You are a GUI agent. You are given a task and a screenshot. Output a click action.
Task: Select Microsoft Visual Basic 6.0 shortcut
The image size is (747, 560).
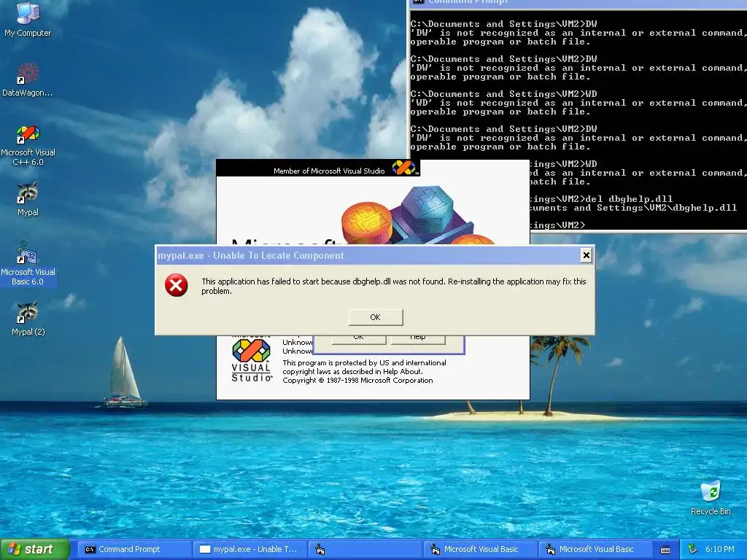[28, 264]
